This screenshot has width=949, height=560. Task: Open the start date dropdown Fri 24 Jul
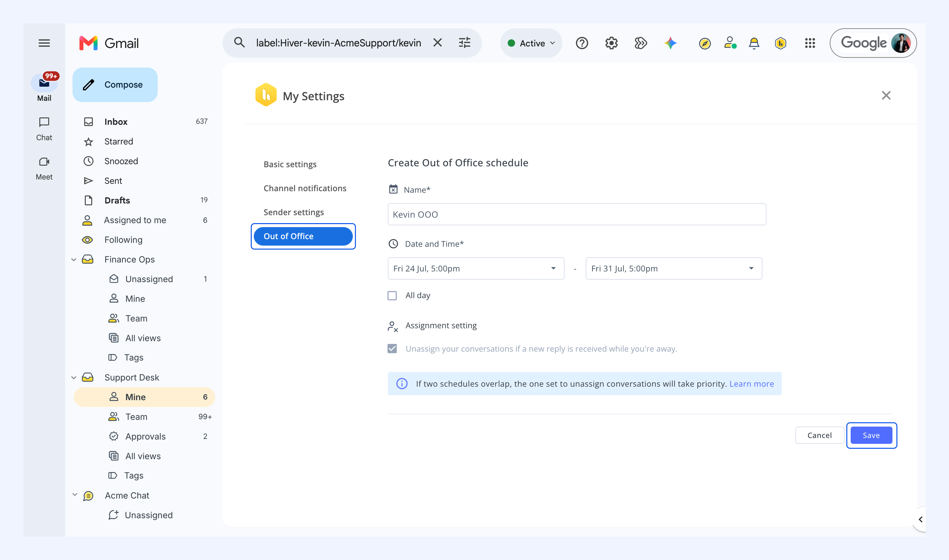click(x=476, y=268)
